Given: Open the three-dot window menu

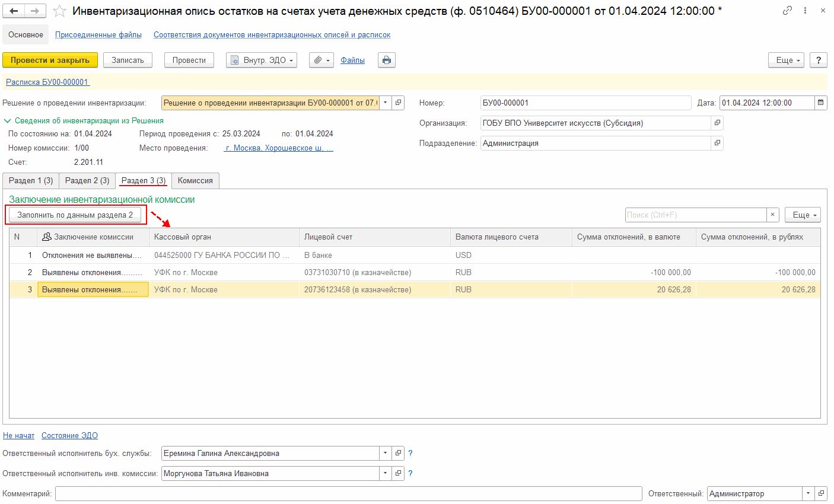Looking at the screenshot, I should click(x=805, y=11).
